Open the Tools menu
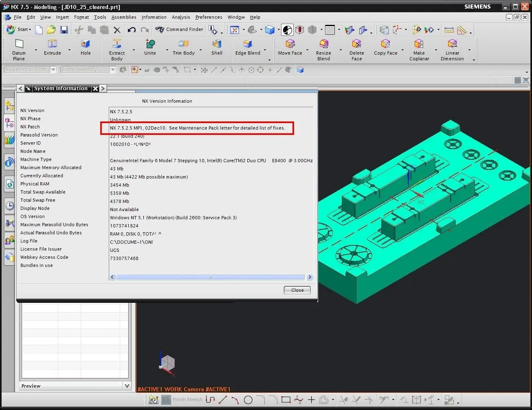532x410 pixels. tap(100, 17)
